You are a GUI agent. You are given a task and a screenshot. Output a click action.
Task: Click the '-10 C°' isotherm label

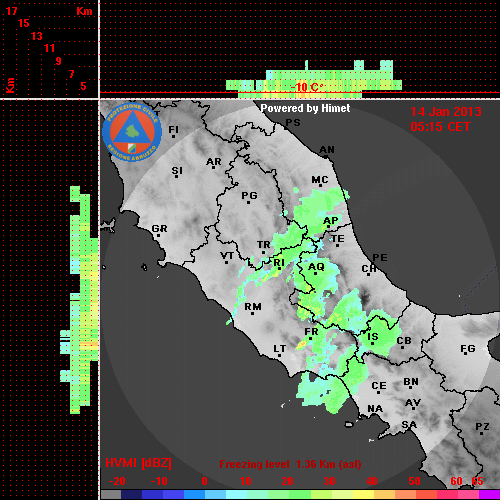tap(307, 87)
